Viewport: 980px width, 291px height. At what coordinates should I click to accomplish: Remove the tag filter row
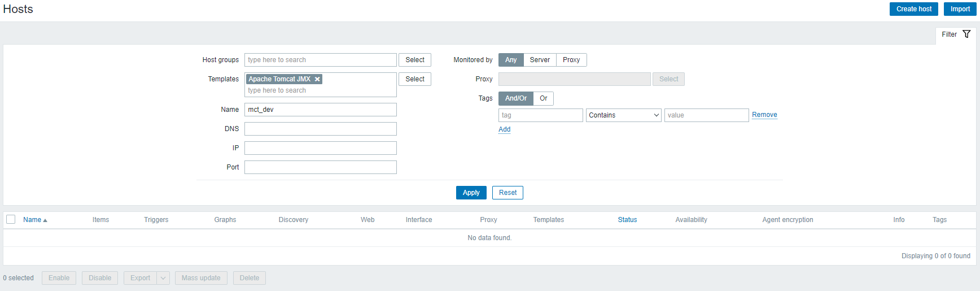[x=764, y=115]
